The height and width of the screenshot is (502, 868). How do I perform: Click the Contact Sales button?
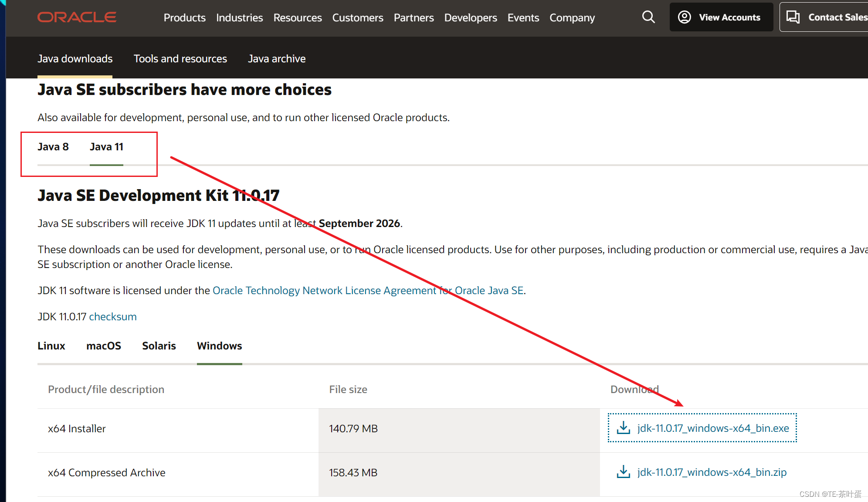click(x=824, y=17)
